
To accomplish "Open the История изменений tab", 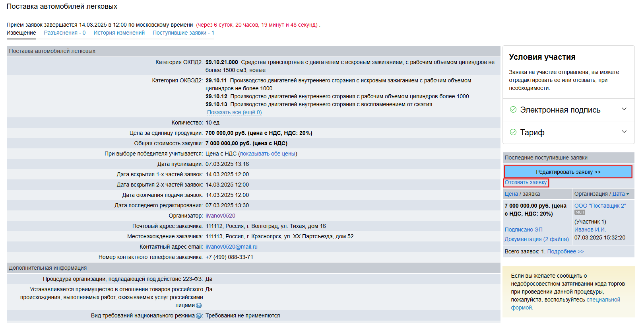I will tap(119, 33).
